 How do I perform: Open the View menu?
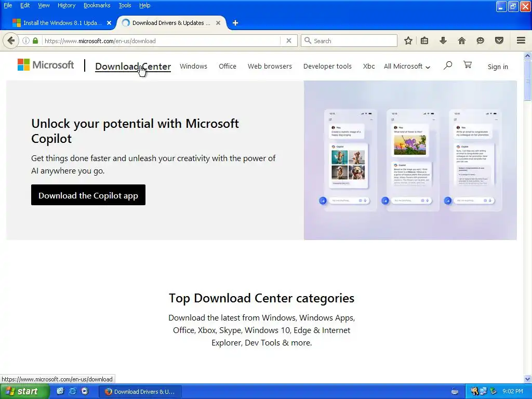coord(44,5)
